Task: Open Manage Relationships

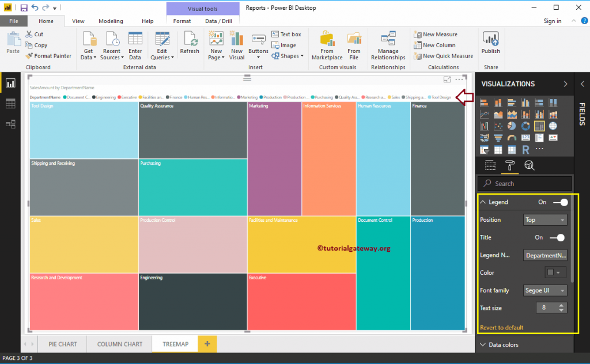Action: coord(388,46)
